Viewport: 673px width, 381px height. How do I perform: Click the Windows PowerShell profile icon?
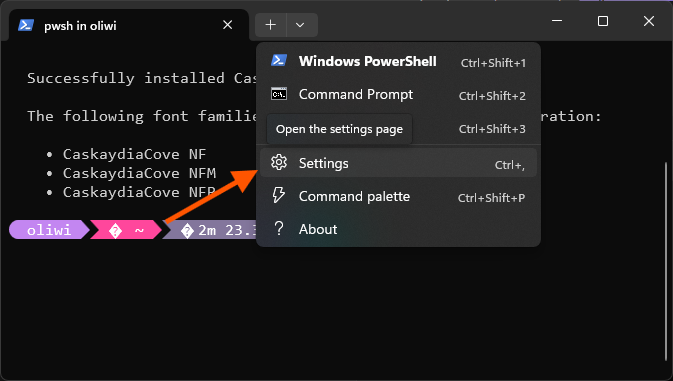pyautogui.click(x=279, y=60)
